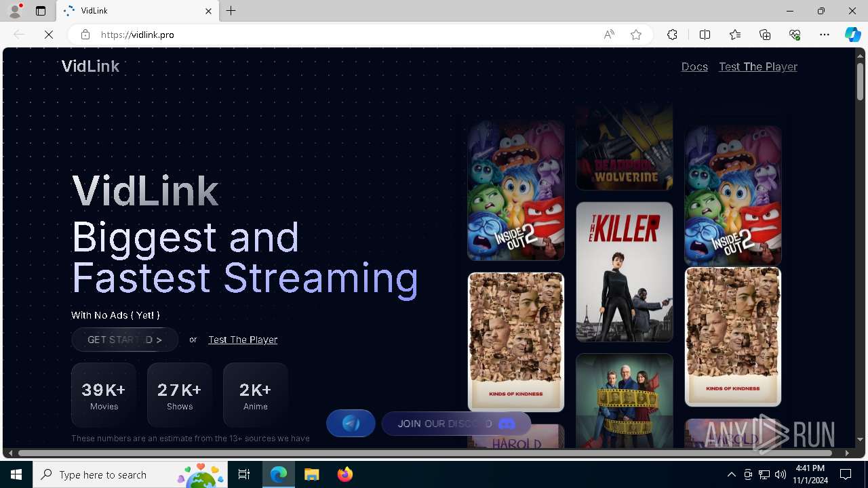This screenshot has height=488, width=868.
Task: Launch Firefox from taskbar
Action: pyautogui.click(x=344, y=474)
